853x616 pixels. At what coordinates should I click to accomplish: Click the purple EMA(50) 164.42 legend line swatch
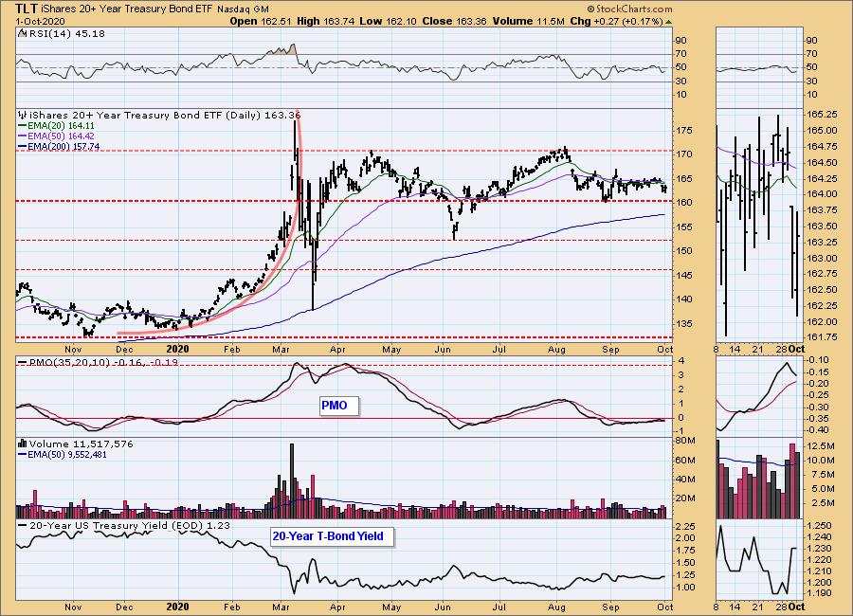click(x=23, y=136)
